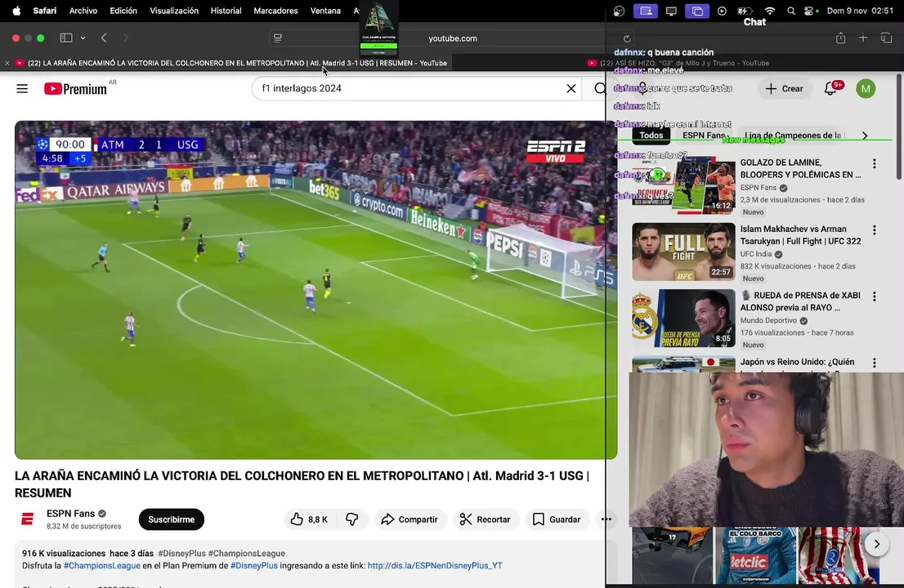Open the Xabi Alonso press conference thumbnail
Screen dimensions: 904x588
(683, 318)
